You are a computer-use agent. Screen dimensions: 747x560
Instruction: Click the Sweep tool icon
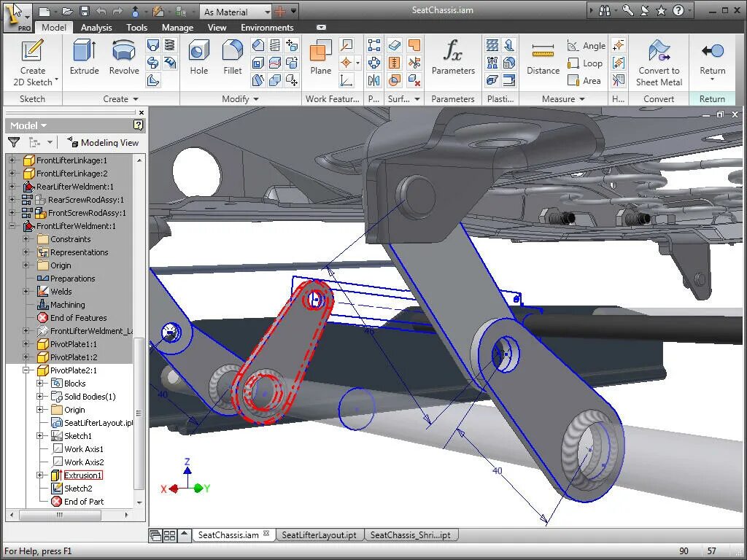click(x=153, y=63)
